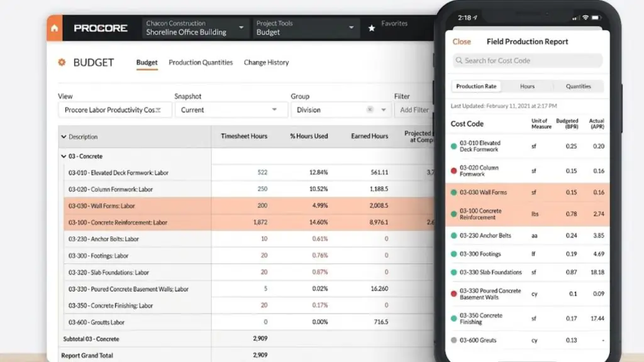Select 03-100 - Concrete Reinforcement: Labor row

pos(248,222)
